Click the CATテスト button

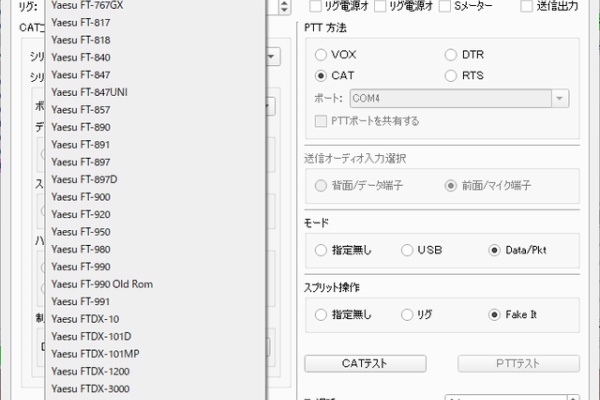(x=365, y=364)
